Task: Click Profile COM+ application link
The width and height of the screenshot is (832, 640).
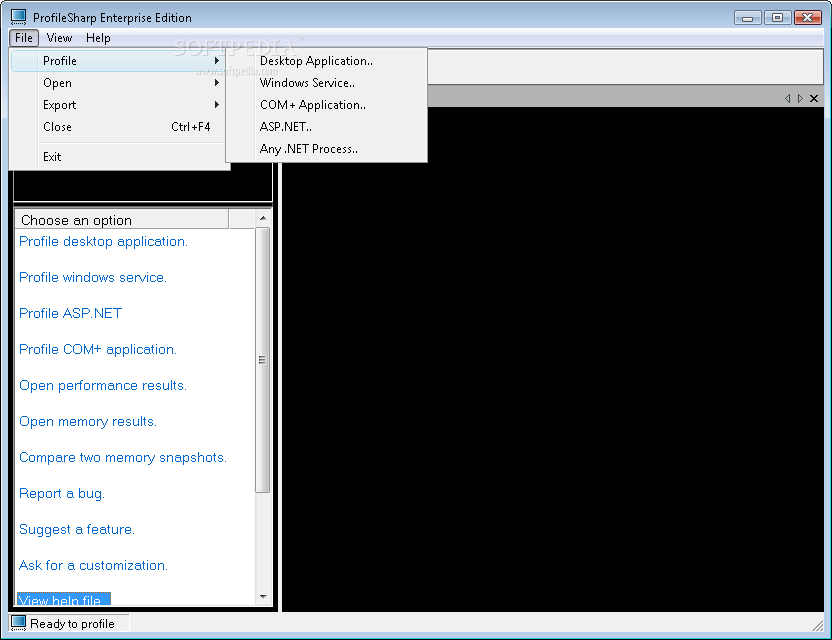Action: [x=98, y=350]
